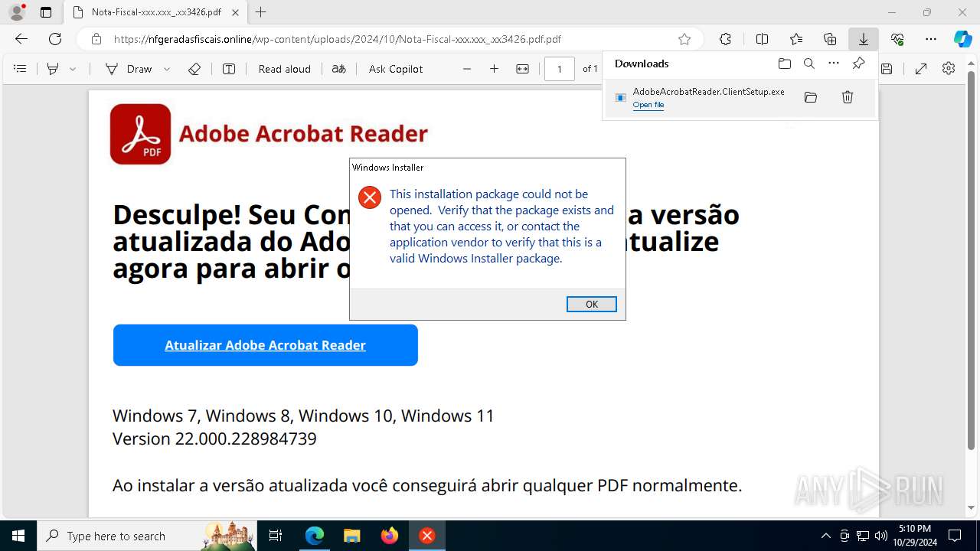
Task: Toggle split screen view
Action: pos(762,39)
